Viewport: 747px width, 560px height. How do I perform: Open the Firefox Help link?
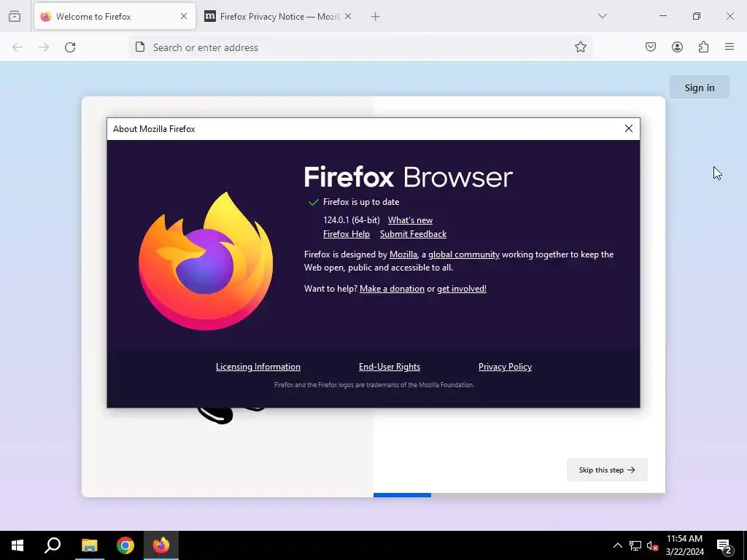tap(347, 234)
